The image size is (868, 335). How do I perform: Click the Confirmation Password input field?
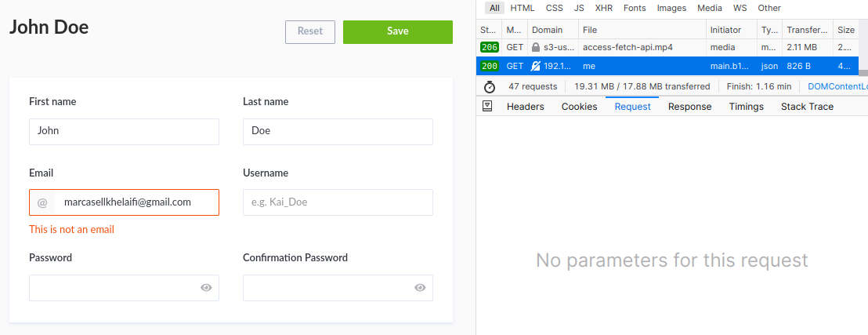coord(338,288)
